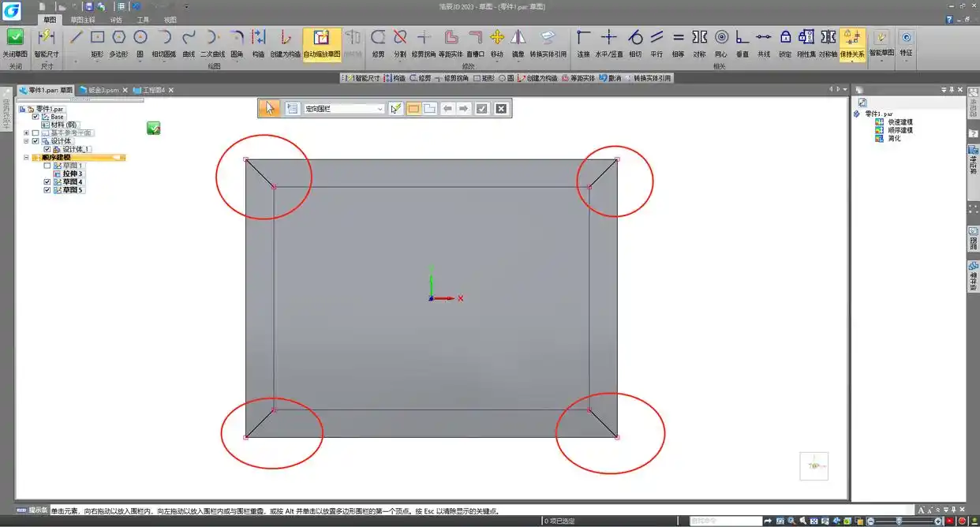Select the 镜像 mirror tool
980x527 pixels.
coord(518,43)
